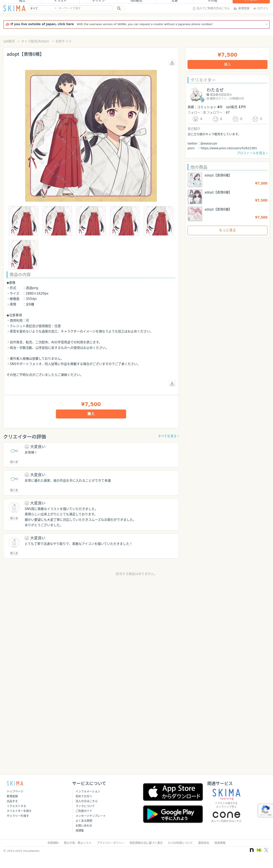Screen dimensions: 273x868
Task: Click the App Store download badge
Action: (x=173, y=792)
